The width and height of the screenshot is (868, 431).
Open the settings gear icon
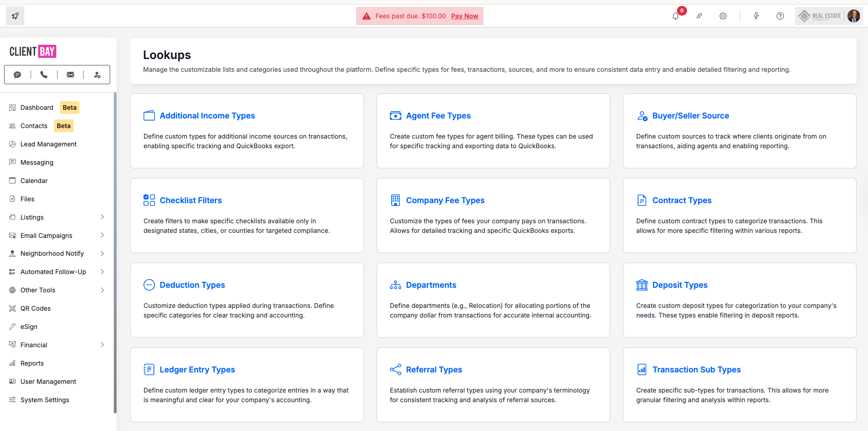(723, 16)
